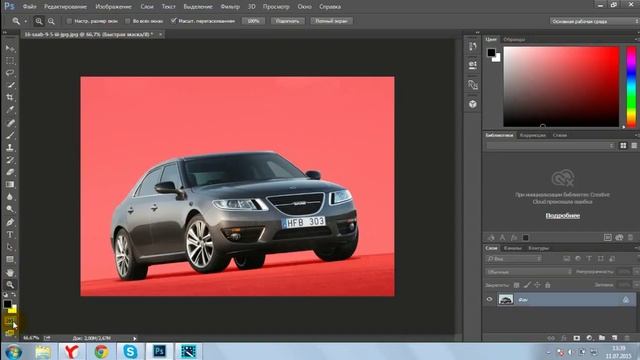Hide the Фон layer using eye icon
Image resolution: width=640 pixels, height=360 pixels.
489,300
